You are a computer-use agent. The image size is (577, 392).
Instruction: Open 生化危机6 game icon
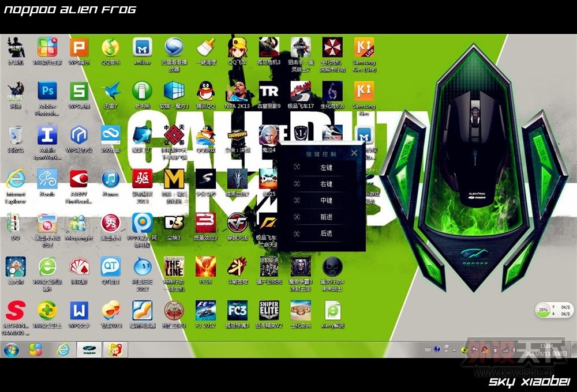tap(332, 91)
